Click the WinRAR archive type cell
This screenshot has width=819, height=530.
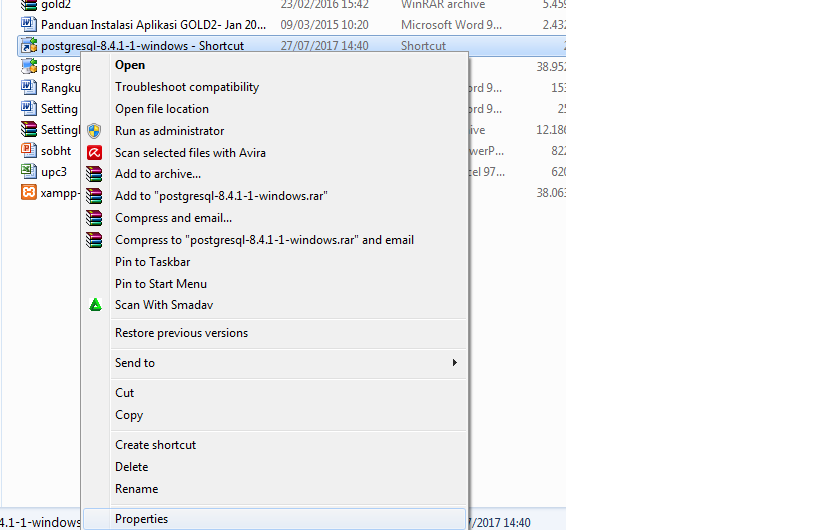(x=443, y=5)
